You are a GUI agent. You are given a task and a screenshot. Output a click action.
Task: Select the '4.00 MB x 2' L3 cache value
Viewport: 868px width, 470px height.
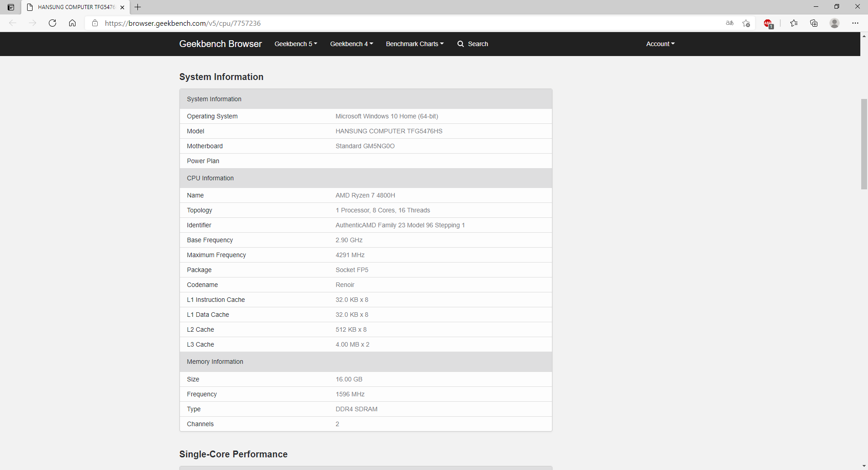click(x=352, y=344)
